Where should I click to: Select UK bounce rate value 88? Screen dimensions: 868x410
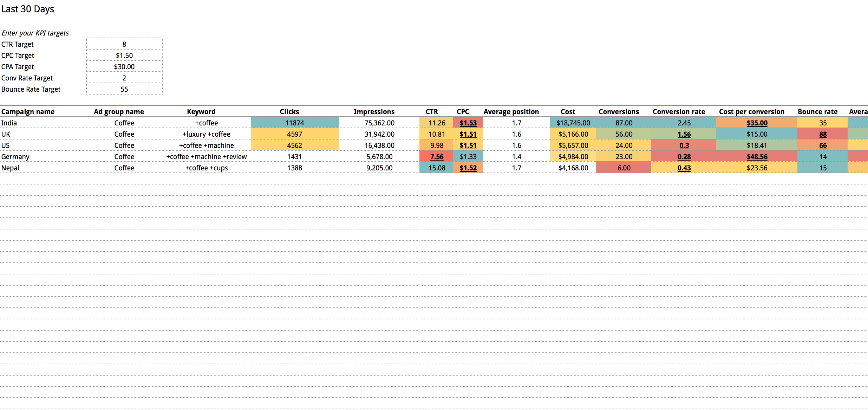pyautogui.click(x=823, y=134)
